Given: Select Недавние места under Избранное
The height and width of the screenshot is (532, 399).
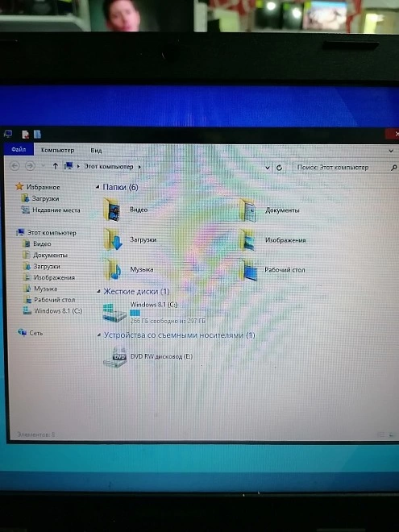Looking at the screenshot, I should coord(51,210).
